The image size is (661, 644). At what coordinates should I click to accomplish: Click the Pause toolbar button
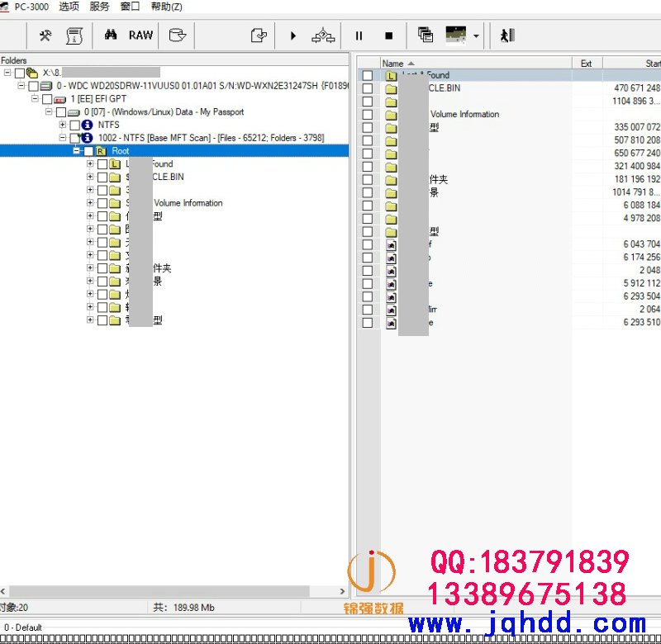359,36
